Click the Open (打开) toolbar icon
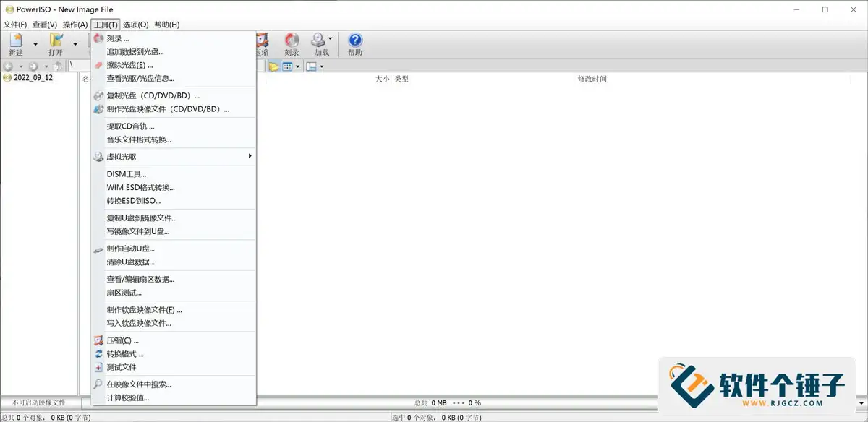 click(56, 44)
